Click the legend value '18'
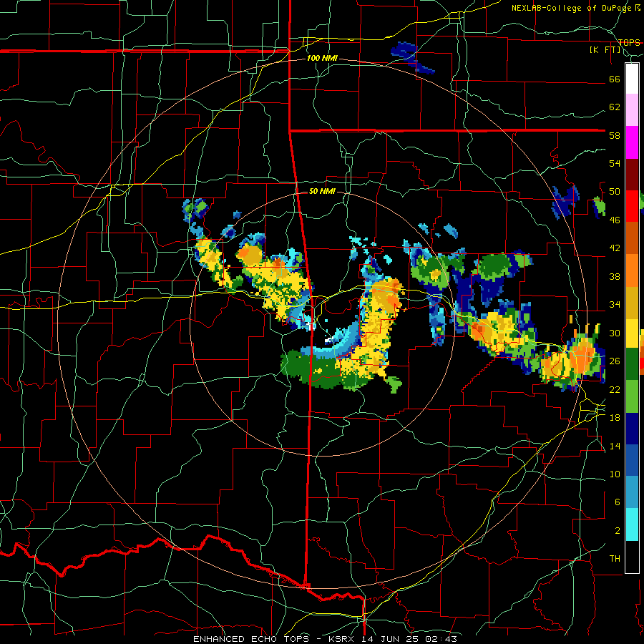644x644 pixels. tap(615, 418)
